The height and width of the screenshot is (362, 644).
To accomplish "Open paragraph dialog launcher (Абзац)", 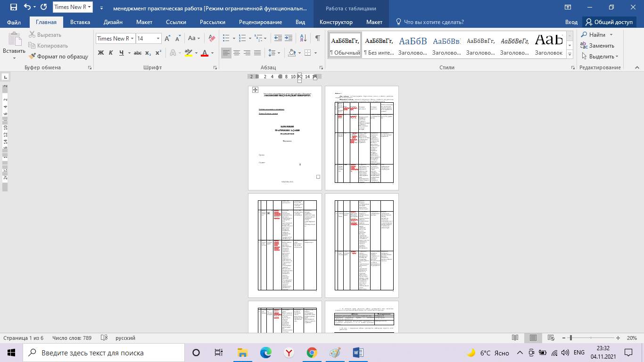I will point(323,68).
